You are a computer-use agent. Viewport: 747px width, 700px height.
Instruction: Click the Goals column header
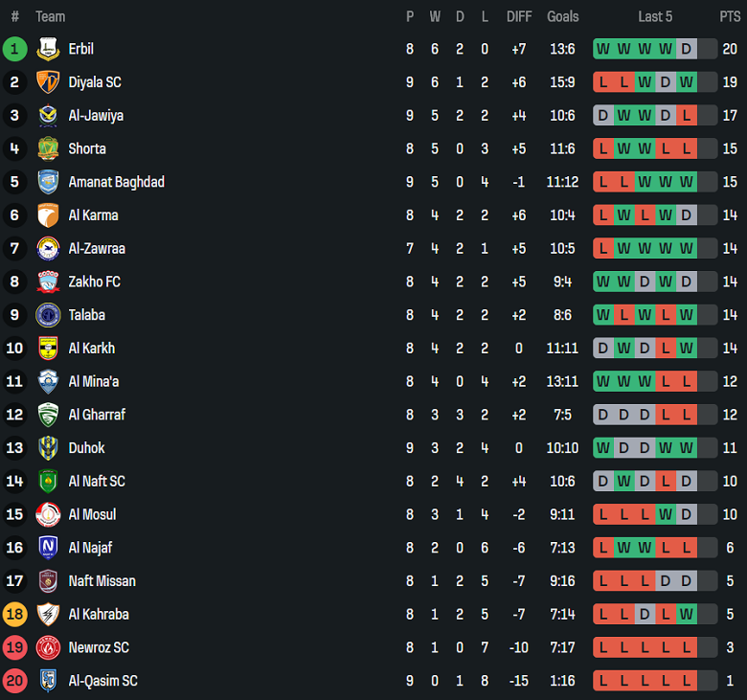point(563,16)
